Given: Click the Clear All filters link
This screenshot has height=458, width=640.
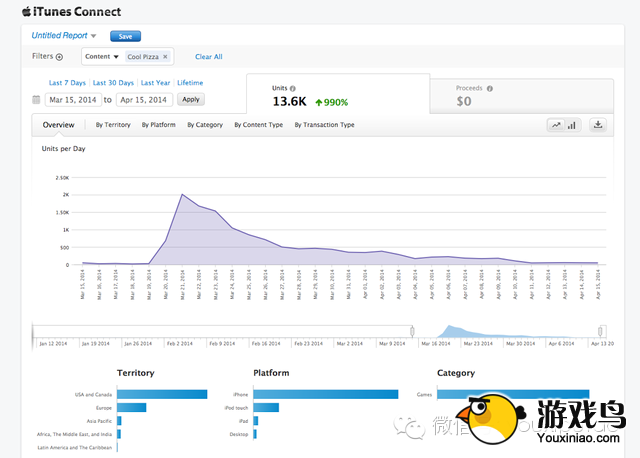Looking at the screenshot, I should tap(208, 57).
